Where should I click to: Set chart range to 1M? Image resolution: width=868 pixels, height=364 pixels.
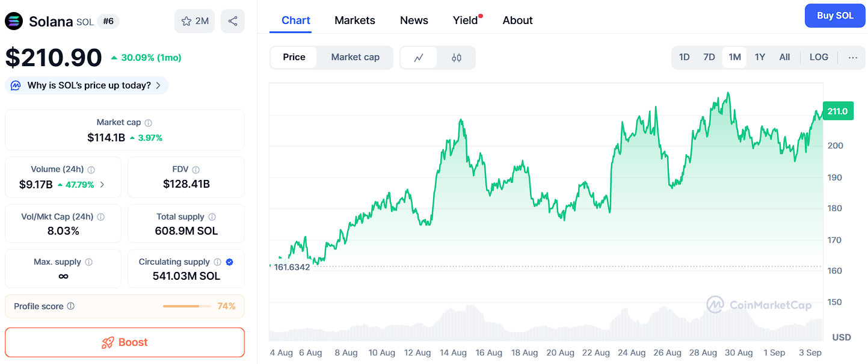tap(734, 58)
